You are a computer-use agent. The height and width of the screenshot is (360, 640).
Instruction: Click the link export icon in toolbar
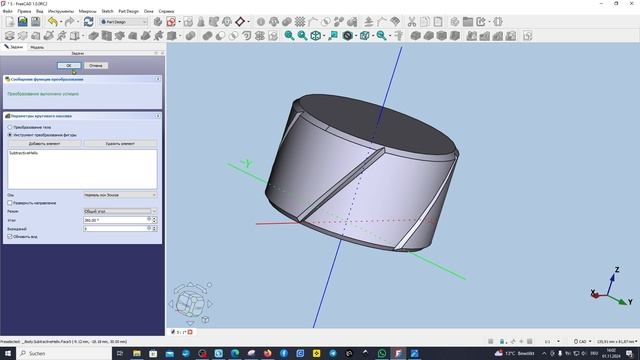(x=481, y=22)
